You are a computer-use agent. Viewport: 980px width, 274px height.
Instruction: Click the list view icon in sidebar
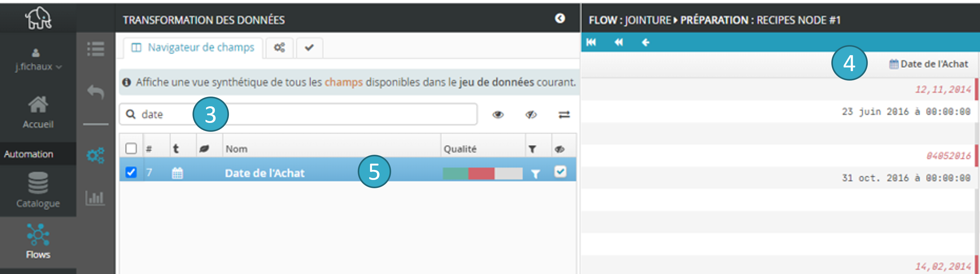tap(96, 49)
